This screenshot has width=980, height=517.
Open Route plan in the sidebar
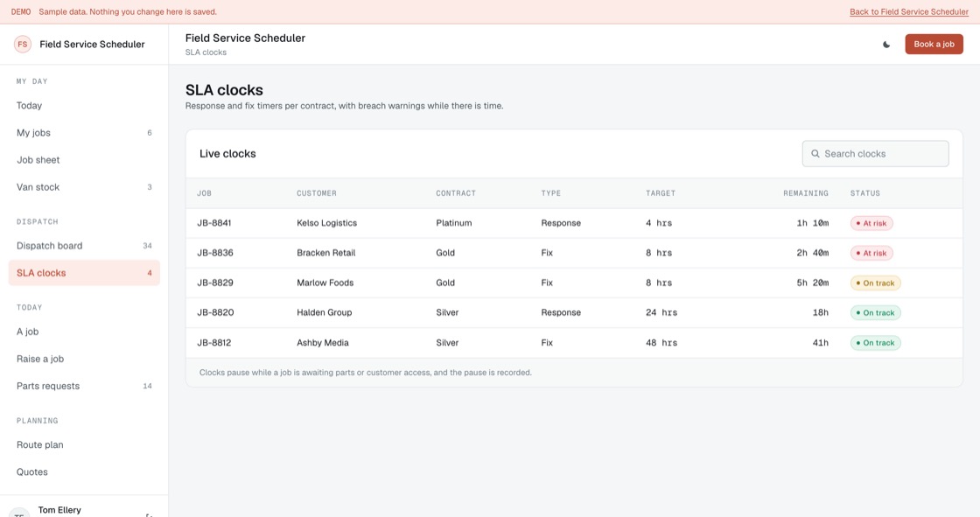coord(84,445)
